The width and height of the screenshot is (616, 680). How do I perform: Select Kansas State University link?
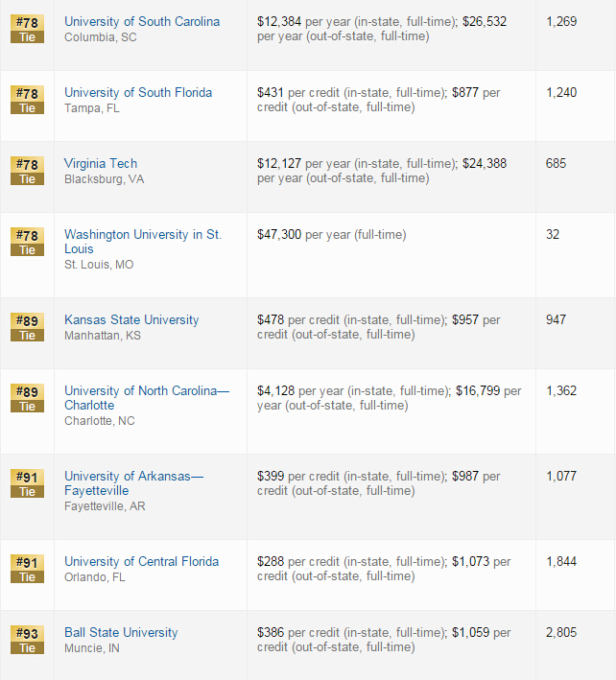(x=131, y=319)
